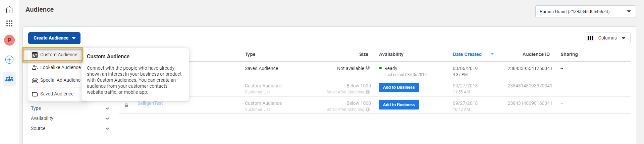This screenshot has width=644, height=144.
Task: Pick Special Ad Audience menu entry
Action: [x=57, y=80]
